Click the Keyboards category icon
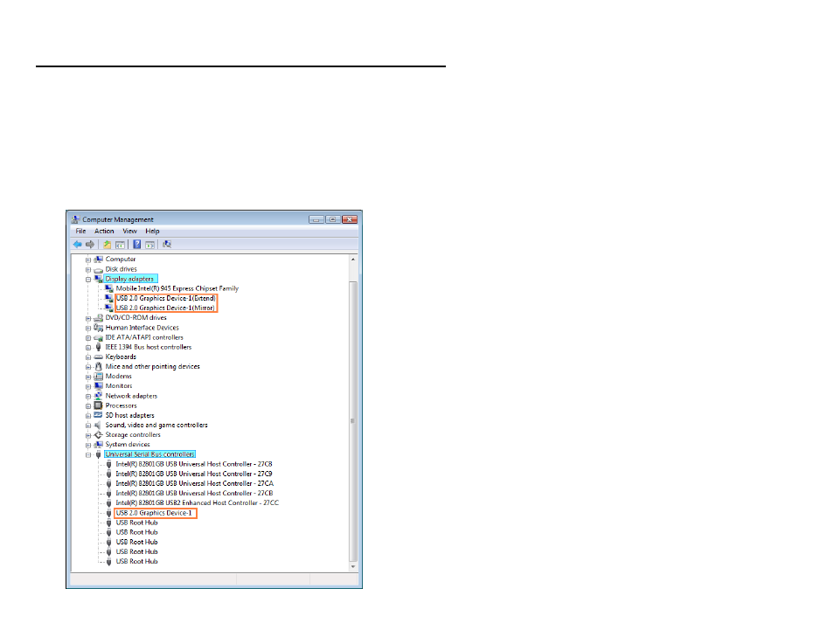 click(x=99, y=357)
